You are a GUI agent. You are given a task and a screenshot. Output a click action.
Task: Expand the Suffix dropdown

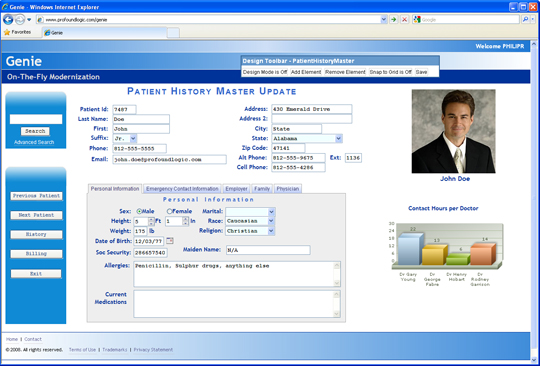133,138
